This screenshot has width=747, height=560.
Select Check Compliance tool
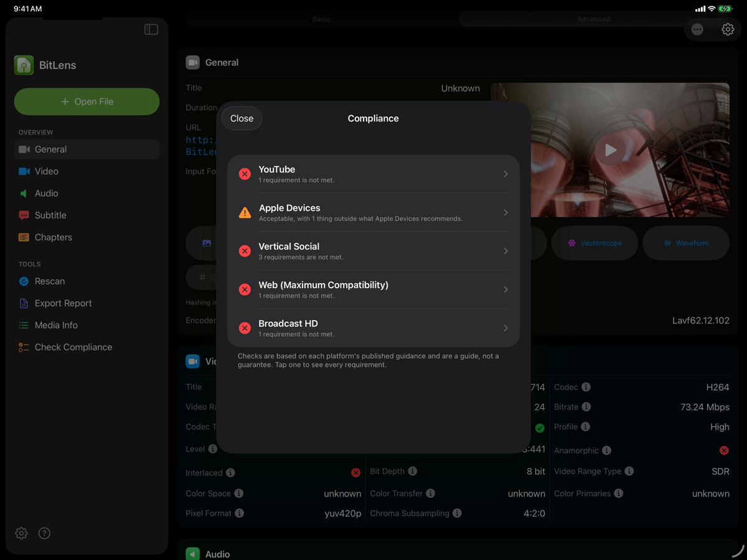click(87, 347)
